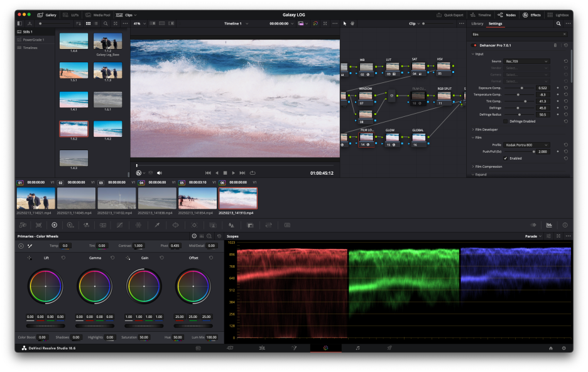Enable the Defringe Enabled checkbox
The width and height of the screenshot is (588, 372).
[x=505, y=121]
